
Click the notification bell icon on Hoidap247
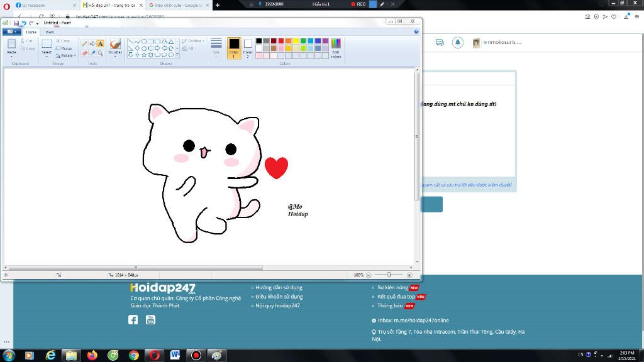coord(458,42)
